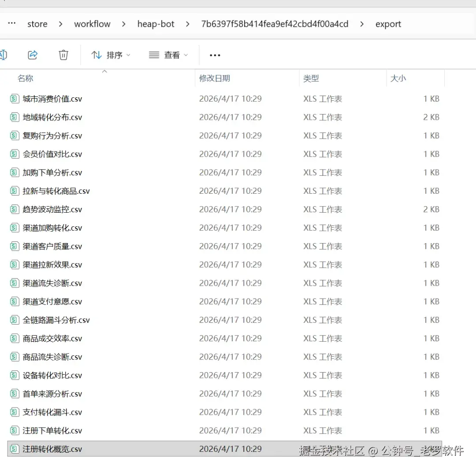Click the Share icon in toolbar
Screen dimensions: 476x469
pyautogui.click(x=33, y=55)
